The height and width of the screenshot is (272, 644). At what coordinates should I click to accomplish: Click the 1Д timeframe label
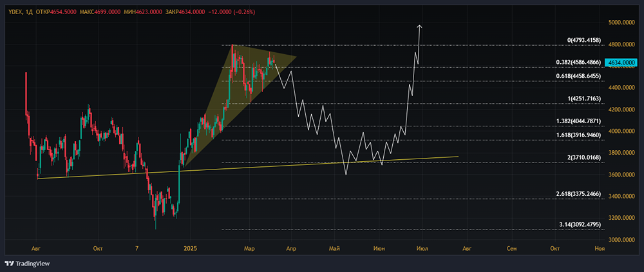[x=29, y=12]
